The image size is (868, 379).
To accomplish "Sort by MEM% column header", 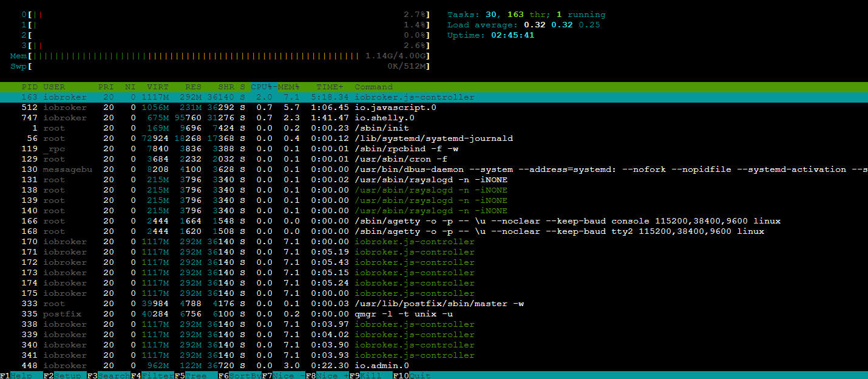I will 289,87.
